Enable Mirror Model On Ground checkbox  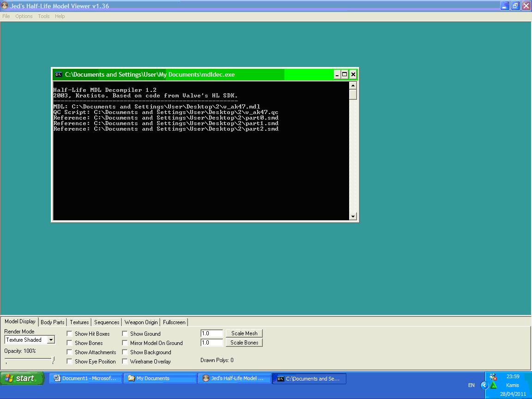click(x=125, y=343)
